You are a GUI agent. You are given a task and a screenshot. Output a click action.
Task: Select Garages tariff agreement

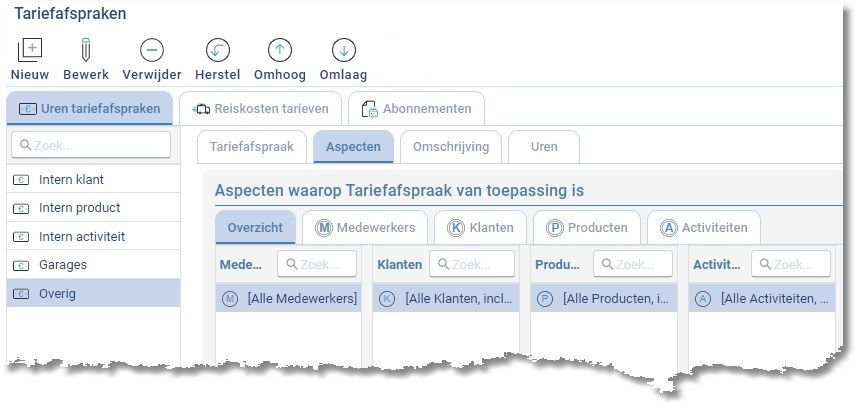click(x=63, y=265)
